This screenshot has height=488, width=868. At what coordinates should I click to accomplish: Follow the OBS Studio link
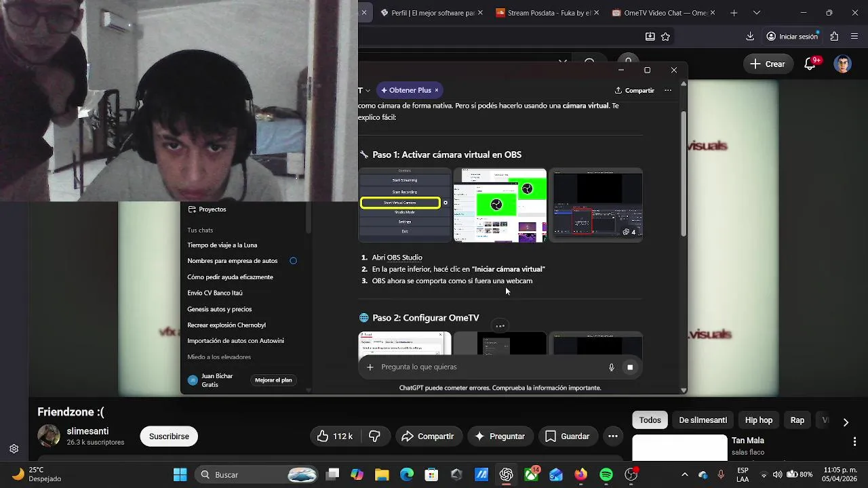(404, 258)
